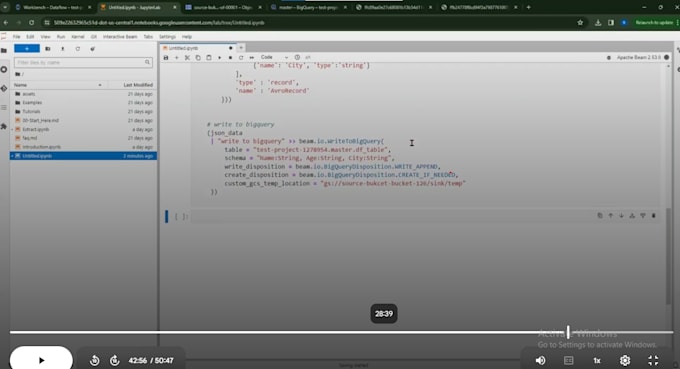The image size is (680, 369).
Task: Delete the empty cell with trash icon
Action: 654,216
